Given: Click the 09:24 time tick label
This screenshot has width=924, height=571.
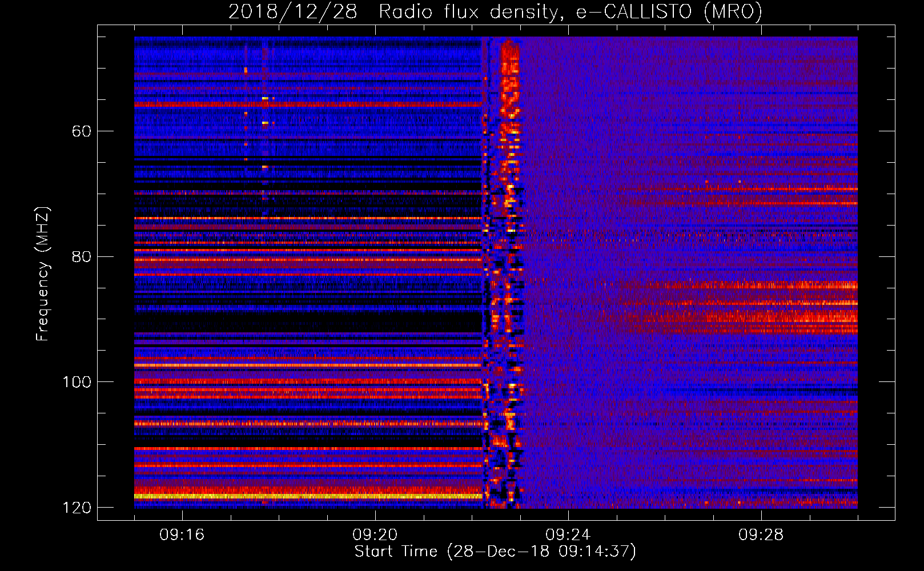Looking at the screenshot, I should pyautogui.click(x=568, y=535).
